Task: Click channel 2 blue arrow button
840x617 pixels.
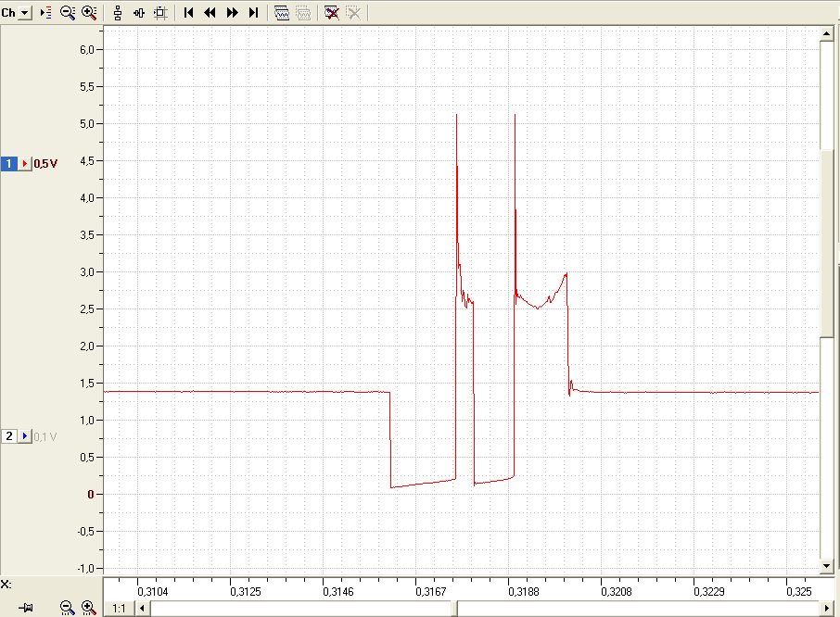Action: (25, 436)
